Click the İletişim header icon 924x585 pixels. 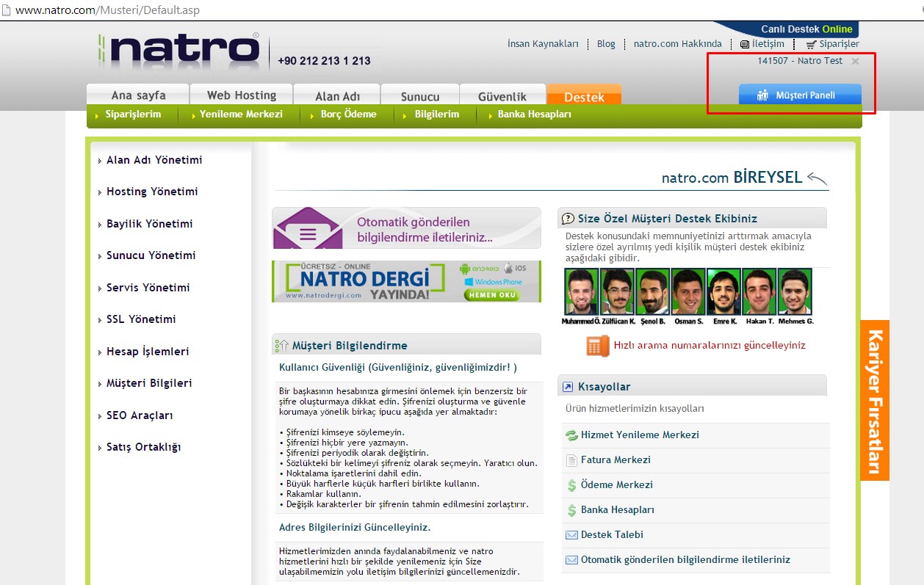click(745, 45)
